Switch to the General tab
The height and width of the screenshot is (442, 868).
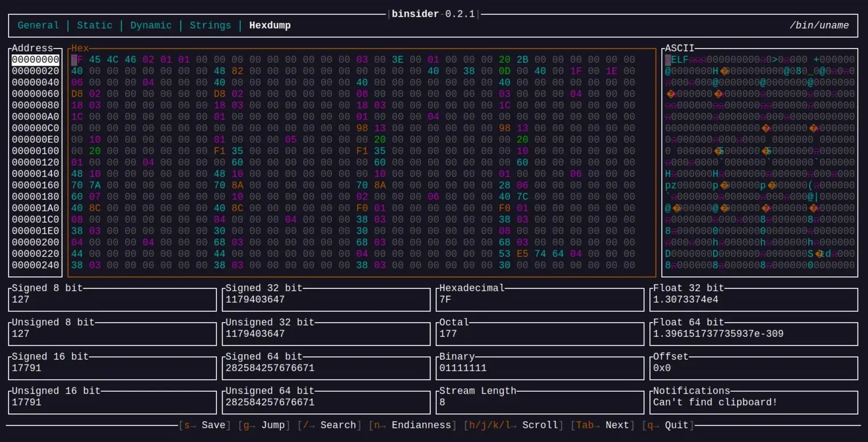coord(38,25)
